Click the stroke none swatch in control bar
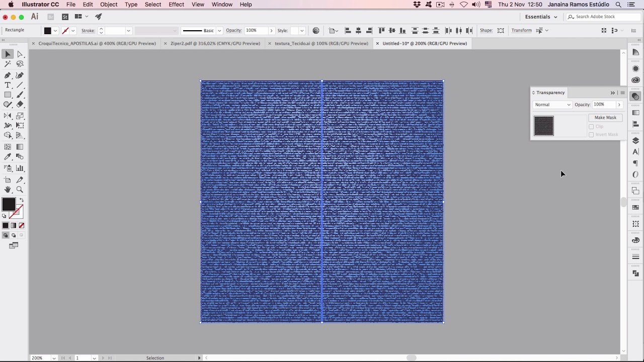This screenshot has height=362, width=644. point(65,31)
